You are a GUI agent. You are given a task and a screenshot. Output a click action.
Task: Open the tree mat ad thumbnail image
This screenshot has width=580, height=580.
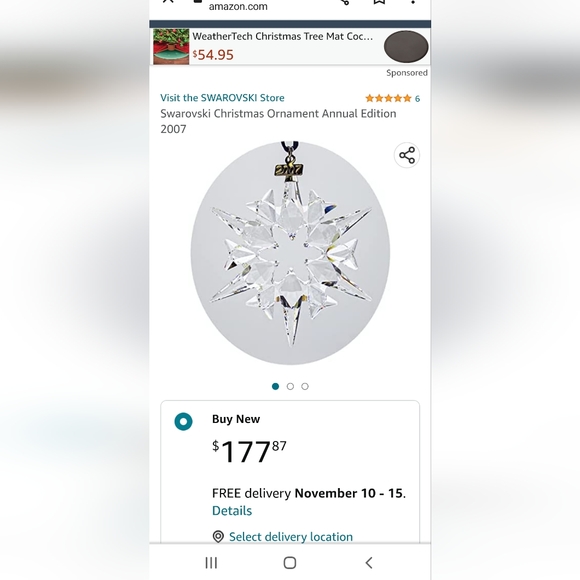(x=171, y=47)
